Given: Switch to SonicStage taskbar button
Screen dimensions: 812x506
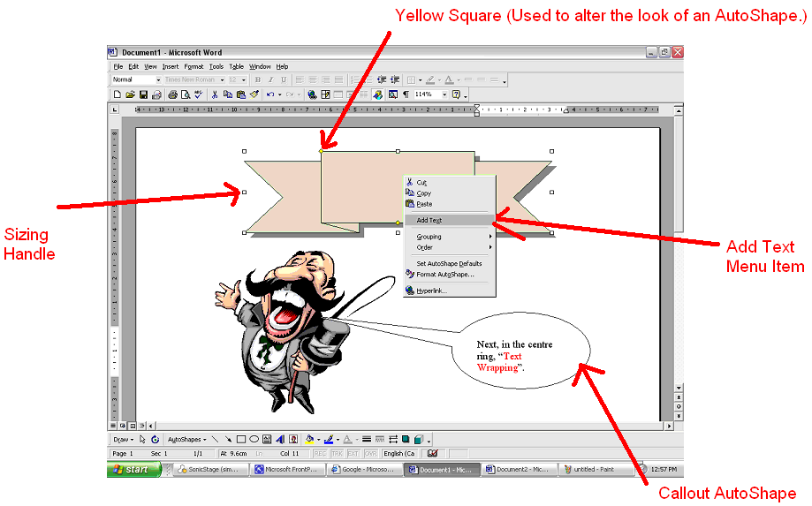Looking at the screenshot, I should click(x=210, y=469).
